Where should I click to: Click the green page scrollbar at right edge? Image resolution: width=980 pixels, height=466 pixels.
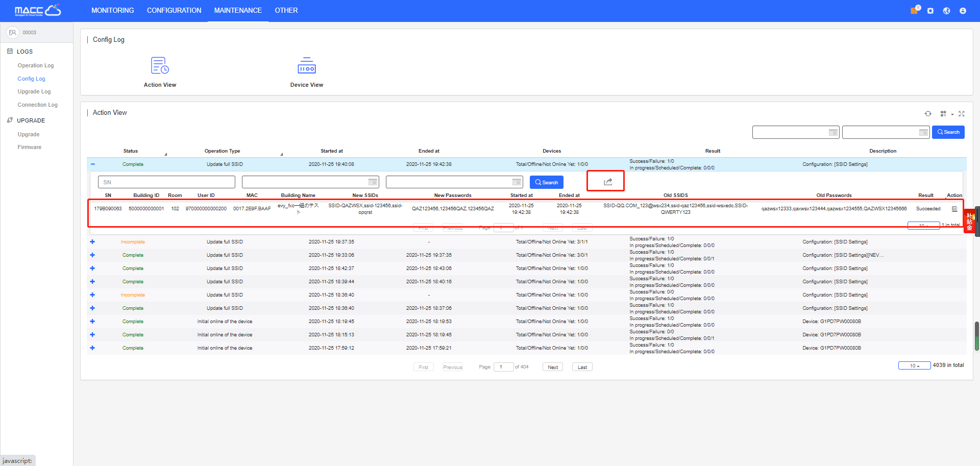tap(977, 336)
